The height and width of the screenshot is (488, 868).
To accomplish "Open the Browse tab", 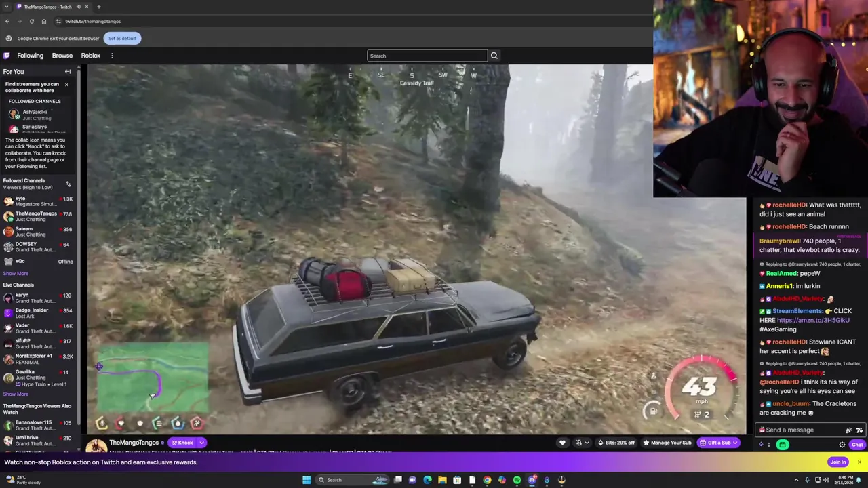I will pyautogui.click(x=62, y=56).
